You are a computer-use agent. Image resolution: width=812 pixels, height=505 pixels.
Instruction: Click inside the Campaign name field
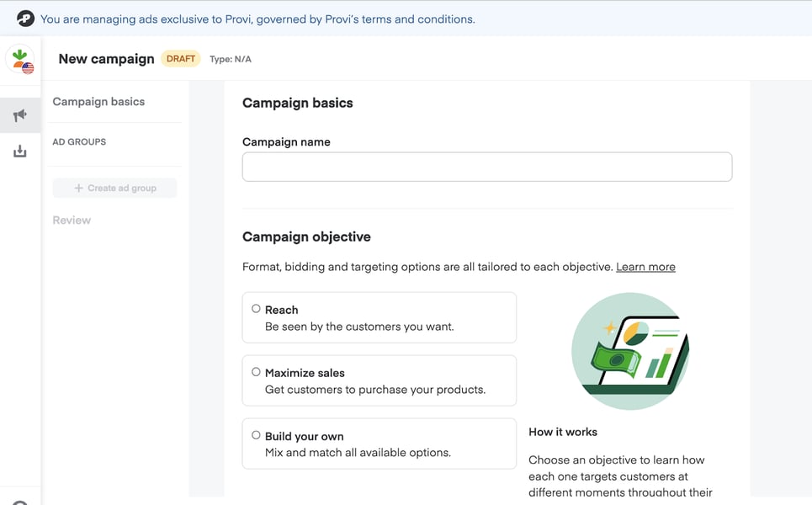(486, 167)
